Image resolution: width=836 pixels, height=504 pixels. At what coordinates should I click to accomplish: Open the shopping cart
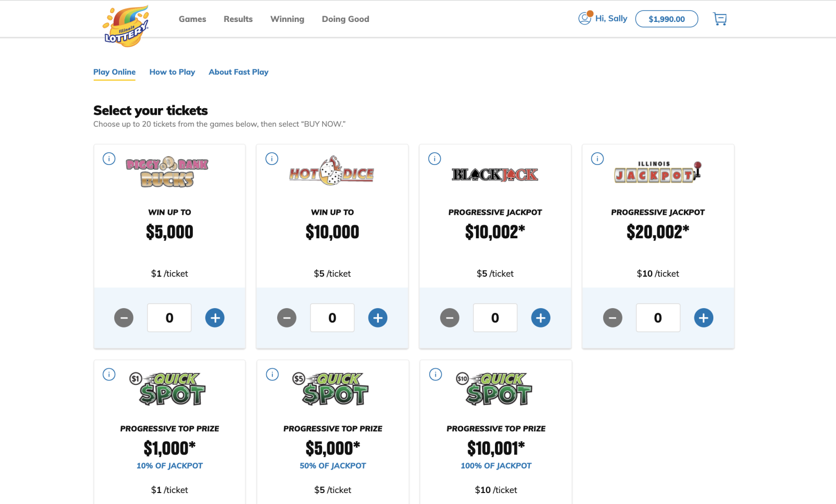[720, 19]
